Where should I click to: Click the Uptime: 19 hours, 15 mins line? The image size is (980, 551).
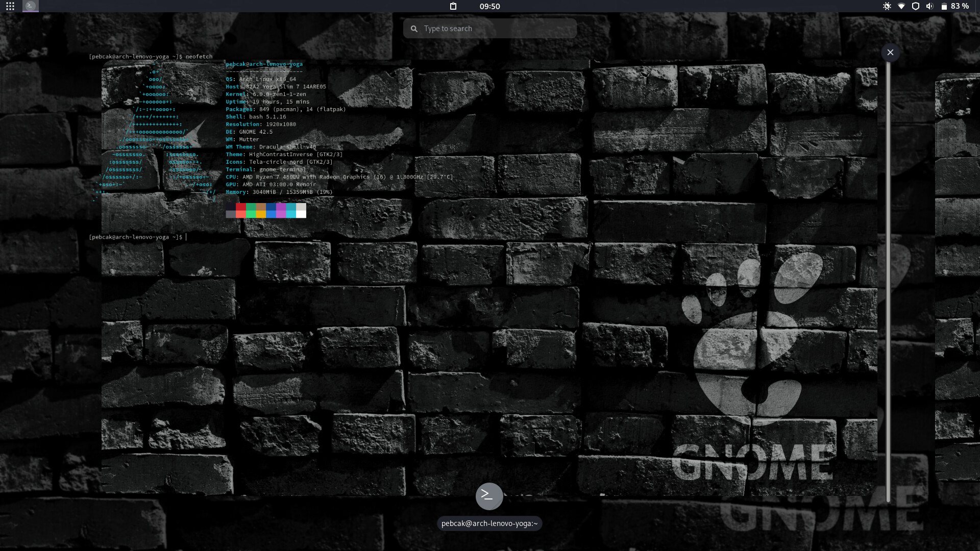(x=267, y=102)
